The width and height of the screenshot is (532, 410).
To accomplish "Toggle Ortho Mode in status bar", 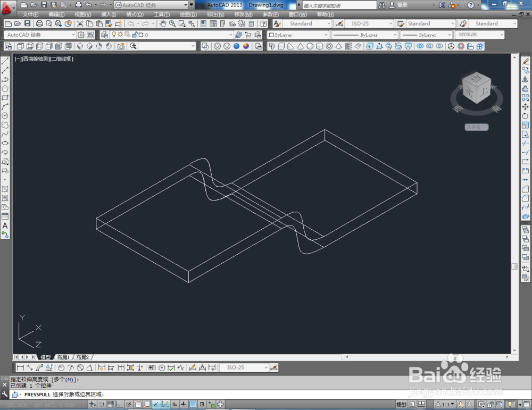I will 119,404.
